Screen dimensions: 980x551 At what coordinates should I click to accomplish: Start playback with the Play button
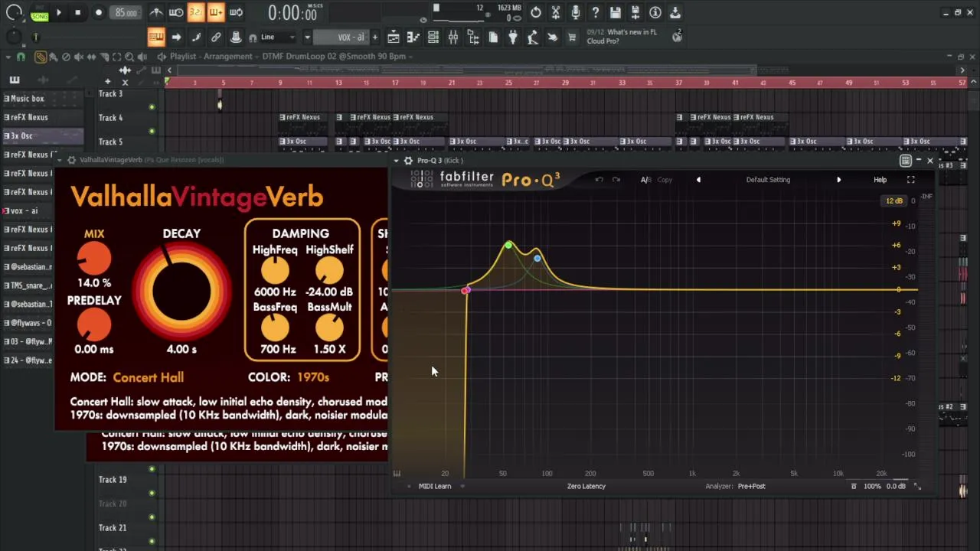[x=59, y=12]
